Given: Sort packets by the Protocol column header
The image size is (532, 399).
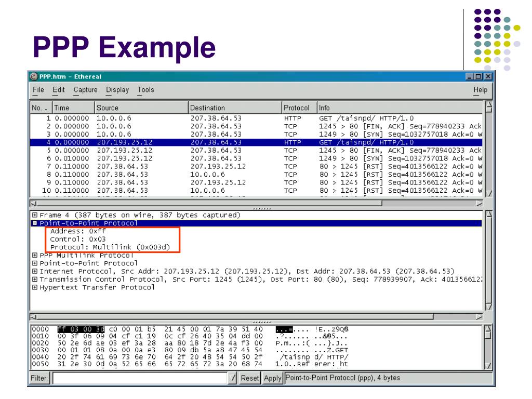Looking at the screenshot, I should pyautogui.click(x=299, y=108).
